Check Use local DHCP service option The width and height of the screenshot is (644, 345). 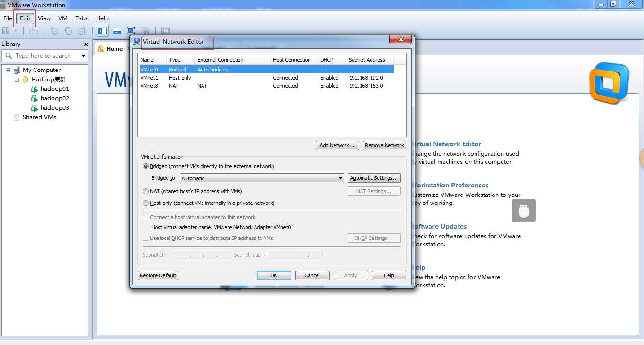[x=146, y=238]
